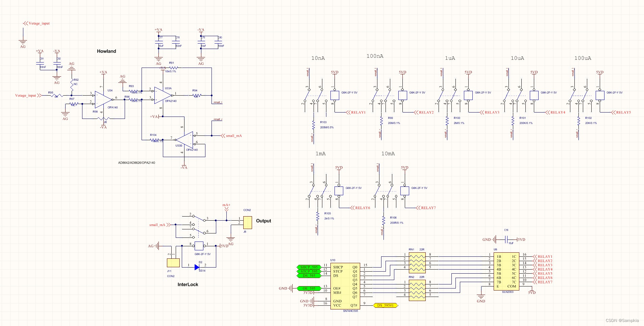Click the RELAY6 port under 1mA relay
This screenshot has height=326, width=644.
(x=361, y=208)
